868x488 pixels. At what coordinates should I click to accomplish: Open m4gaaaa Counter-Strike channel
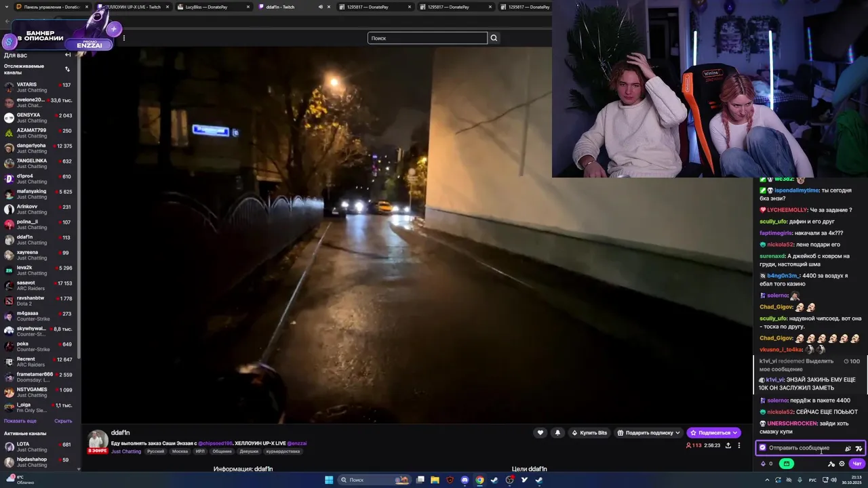[40, 316]
